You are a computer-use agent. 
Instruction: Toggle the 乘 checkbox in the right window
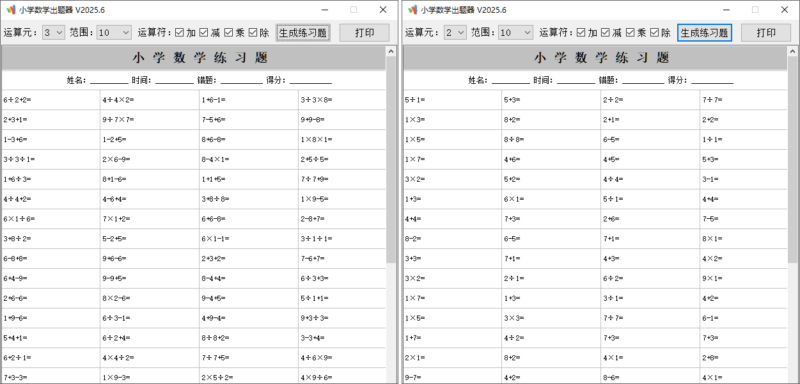(x=630, y=33)
